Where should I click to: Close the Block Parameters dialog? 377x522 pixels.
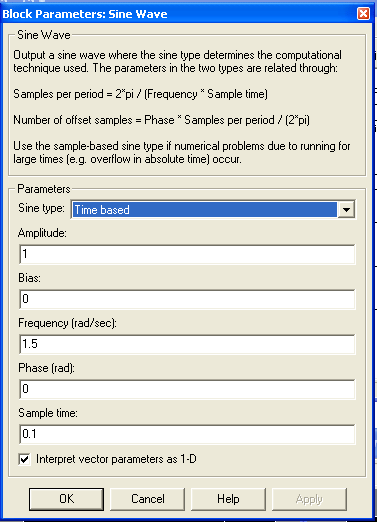click(x=363, y=14)
